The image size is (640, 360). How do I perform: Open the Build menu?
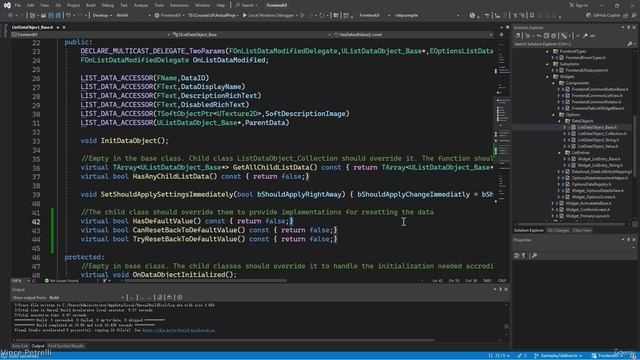pyautogui.click(x=91, y=5)
